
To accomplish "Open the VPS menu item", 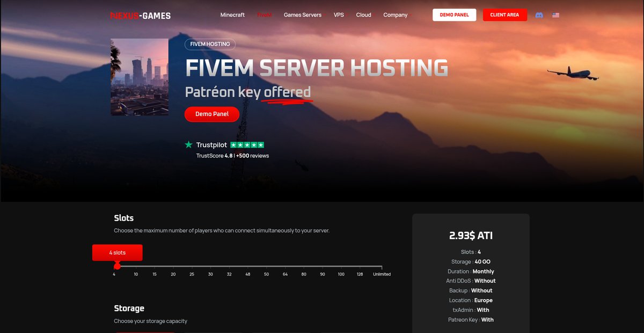I will 339,15.
